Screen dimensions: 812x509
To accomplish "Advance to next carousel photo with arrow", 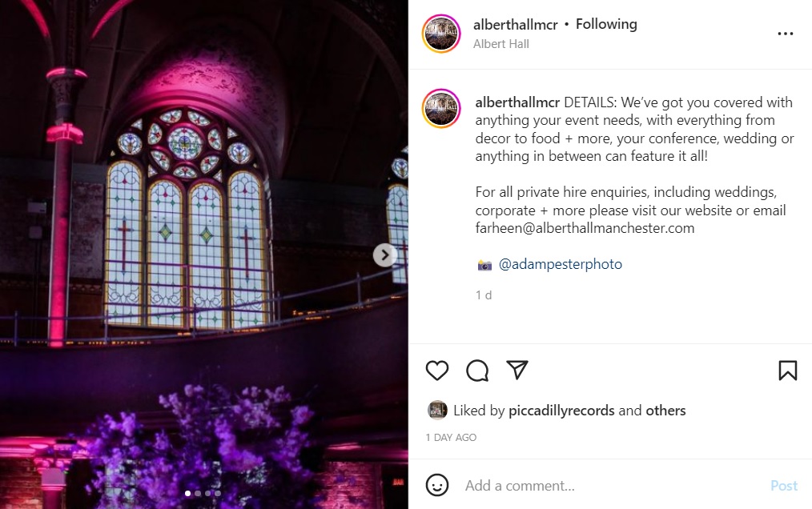I will pos(384,254).
